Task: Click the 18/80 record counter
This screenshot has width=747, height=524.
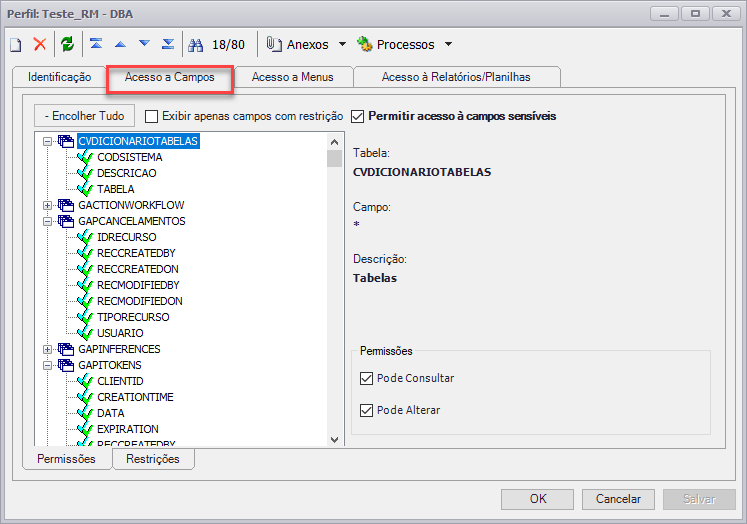Action: coord(228,45)
